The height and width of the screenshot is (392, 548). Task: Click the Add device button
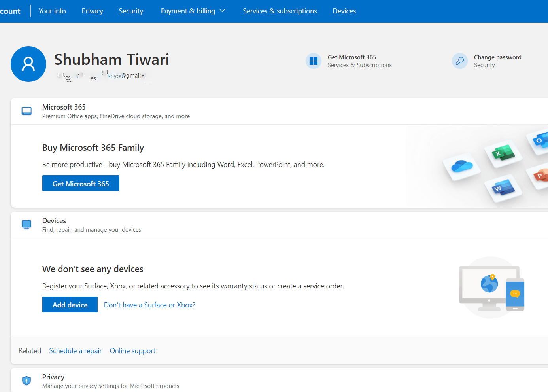point(70,305)
